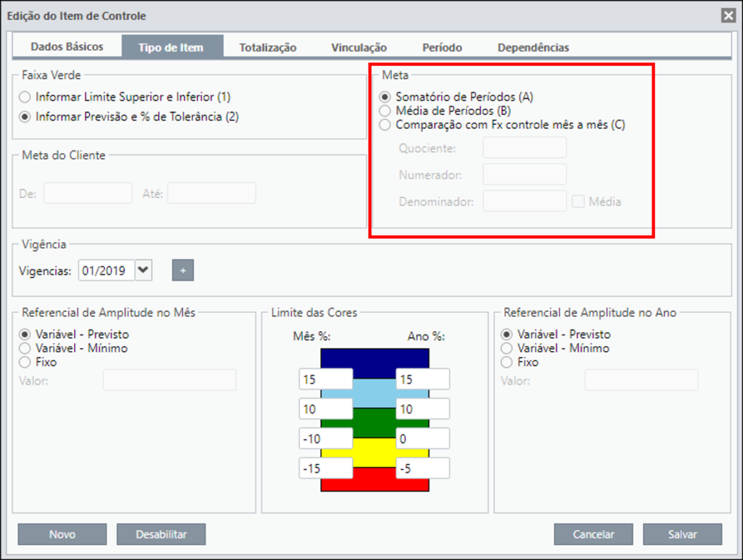Choose Variável - Mínimo in Amplitude no Mês

[x=73, y=348]
